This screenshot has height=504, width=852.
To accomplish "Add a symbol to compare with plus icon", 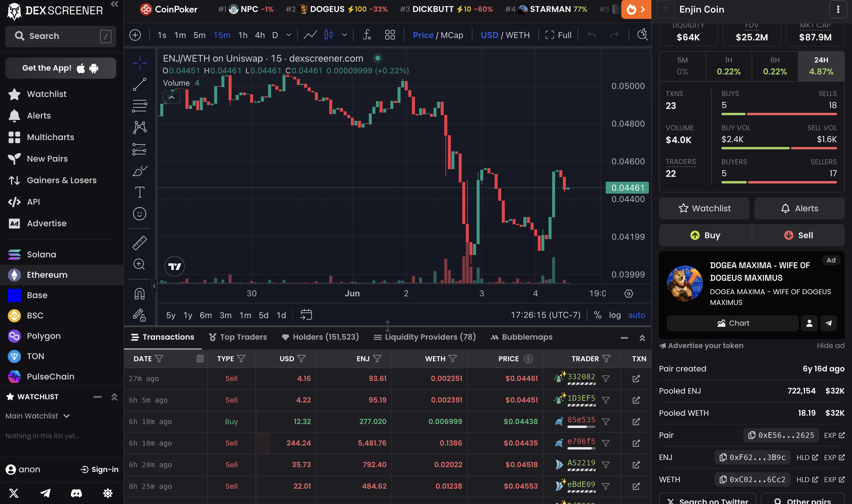I will [x=135, y=35].
